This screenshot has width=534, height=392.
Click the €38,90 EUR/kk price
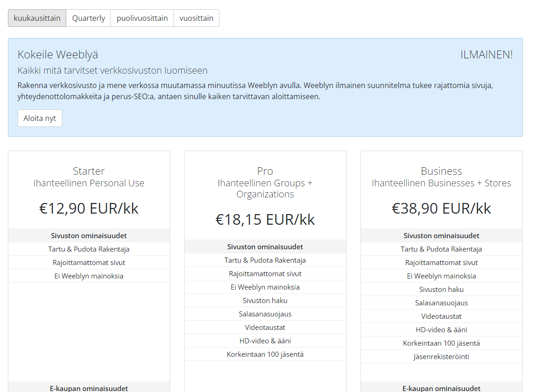point(441,209)
